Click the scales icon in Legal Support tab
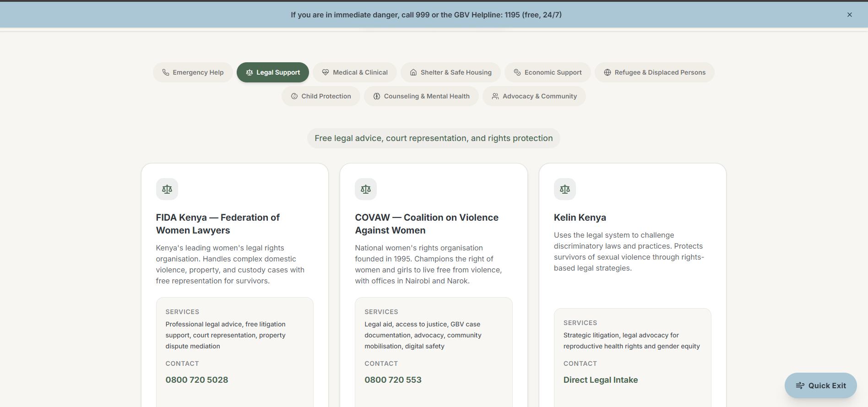This screenshot has width=868, height=407. (x=250, y=72)
